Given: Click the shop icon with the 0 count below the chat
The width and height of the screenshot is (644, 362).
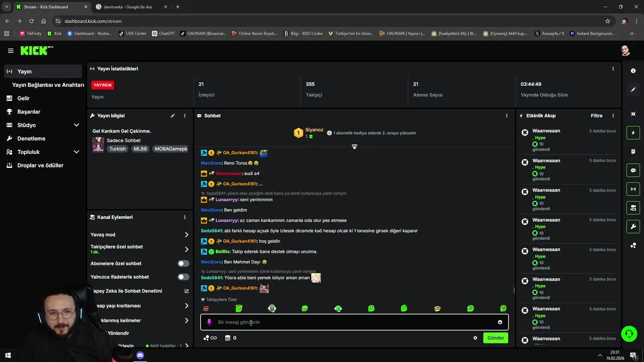Looking at the screenshot, I should click(230, 338).
